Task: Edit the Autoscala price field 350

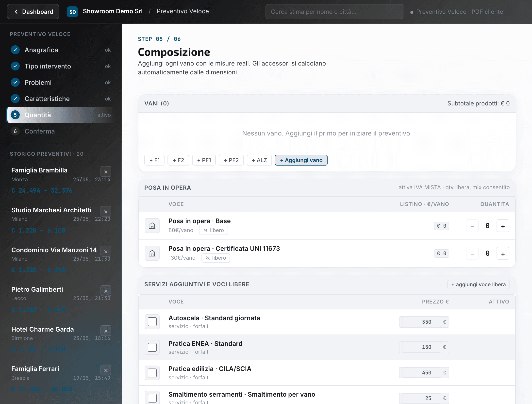Action: click(421, 322)
